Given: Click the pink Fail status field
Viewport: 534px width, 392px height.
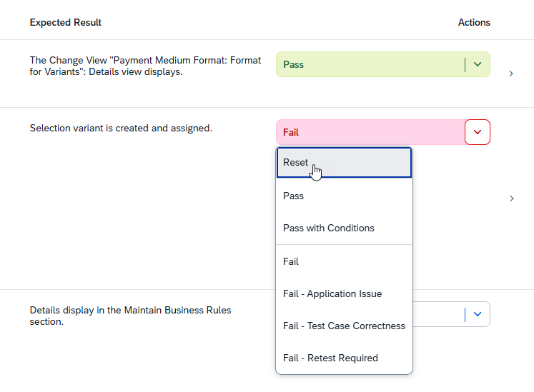Looking at the screenshot, I should click(x=369, y=132).
